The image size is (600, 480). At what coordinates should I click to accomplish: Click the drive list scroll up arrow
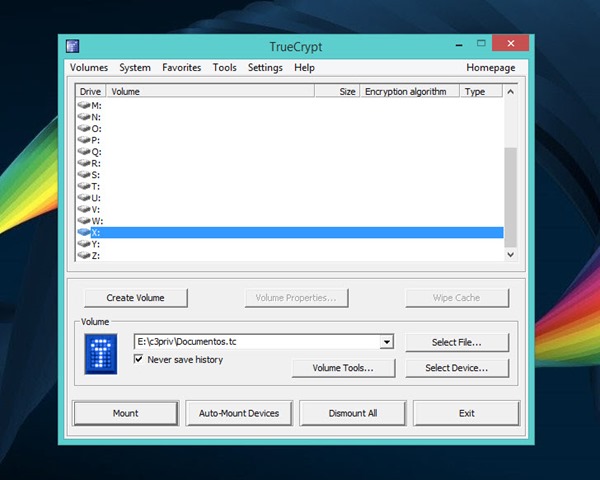coord(510,92)
